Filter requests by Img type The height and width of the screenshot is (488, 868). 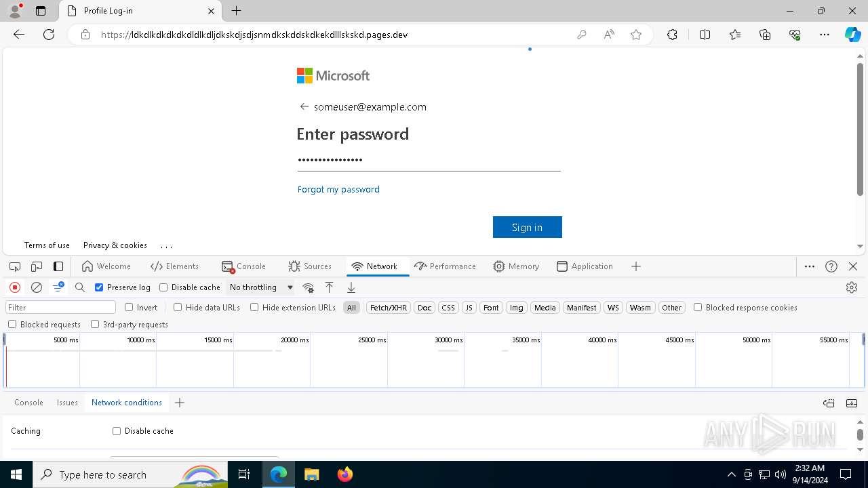pyautogui.click(x=517, y=308)
